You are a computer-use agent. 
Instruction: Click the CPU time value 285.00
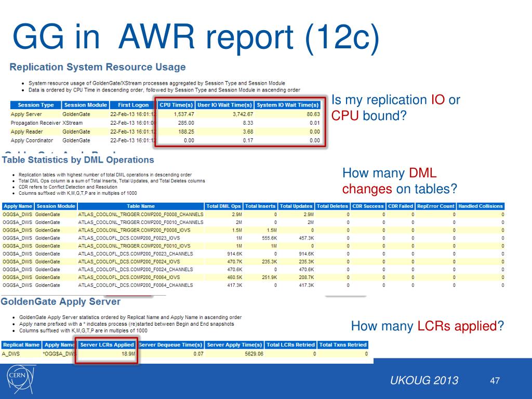click(x=187, y=123)
